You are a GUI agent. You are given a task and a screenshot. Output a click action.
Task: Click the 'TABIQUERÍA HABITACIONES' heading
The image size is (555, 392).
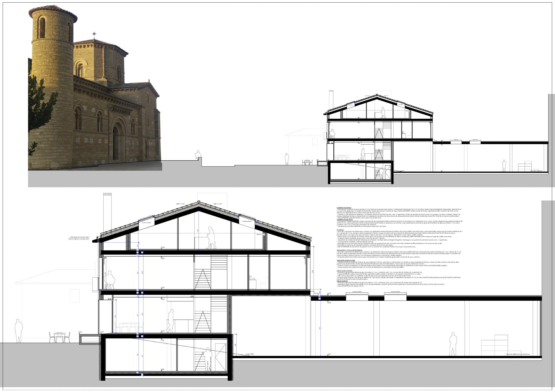(346, 260)
